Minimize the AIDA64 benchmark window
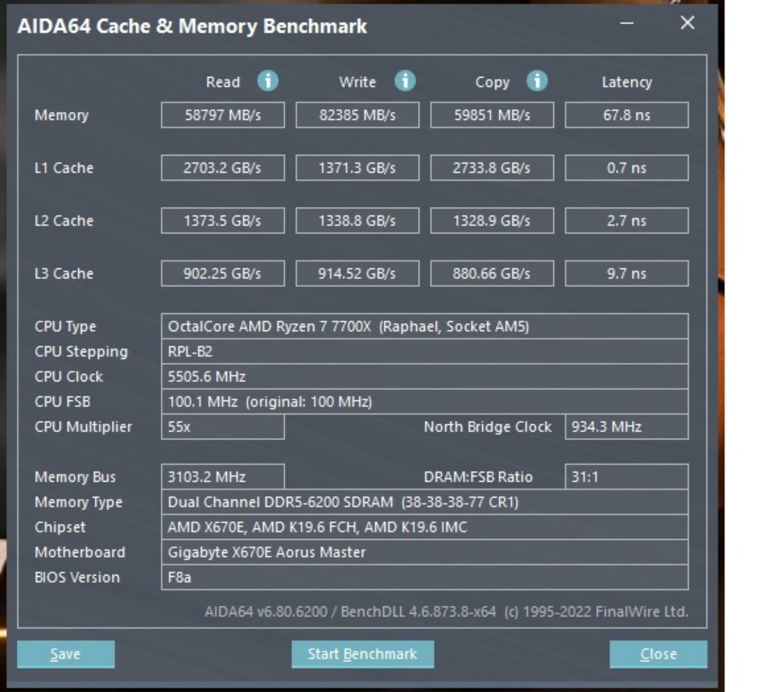Viewport: 784px width, 692px height. coord(627,23)
